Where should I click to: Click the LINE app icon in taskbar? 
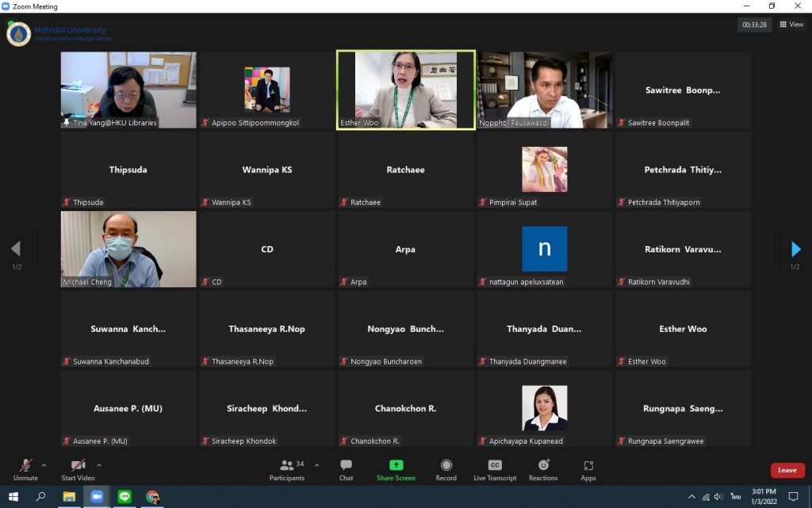click(124, 497)
